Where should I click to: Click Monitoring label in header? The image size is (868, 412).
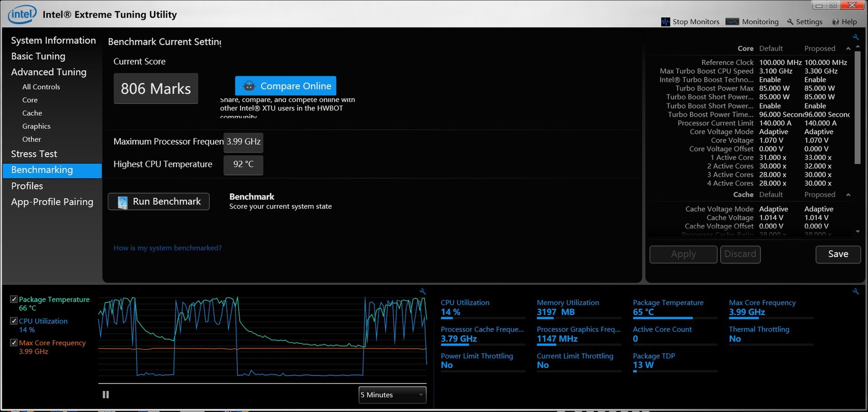760,22
